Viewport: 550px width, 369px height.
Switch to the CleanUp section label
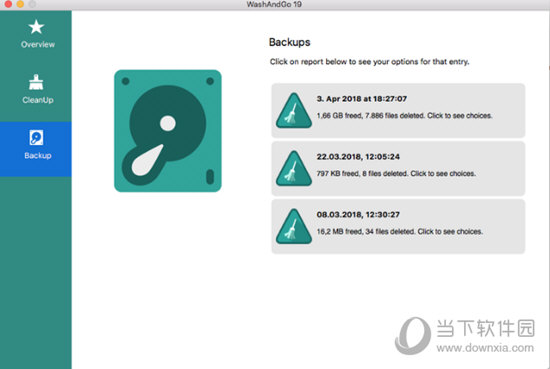pyautogui.click(x=38, y=100)
